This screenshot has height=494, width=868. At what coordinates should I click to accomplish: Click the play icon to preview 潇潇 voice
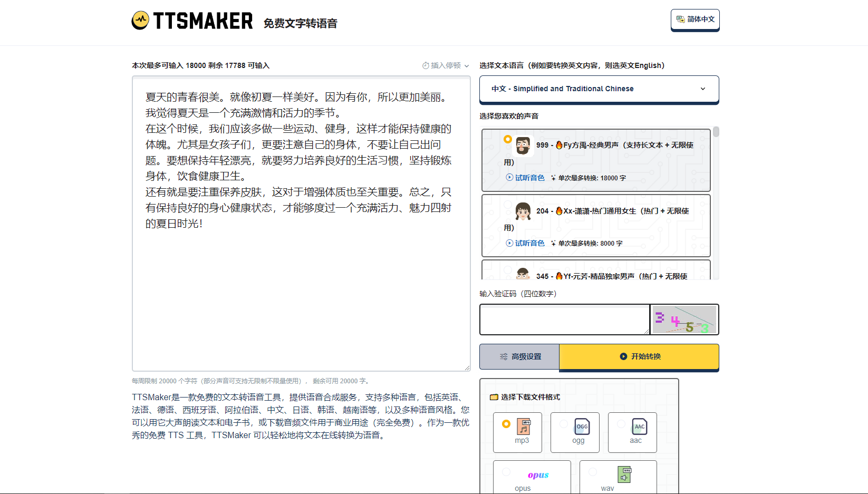click(x=509, y=243)
